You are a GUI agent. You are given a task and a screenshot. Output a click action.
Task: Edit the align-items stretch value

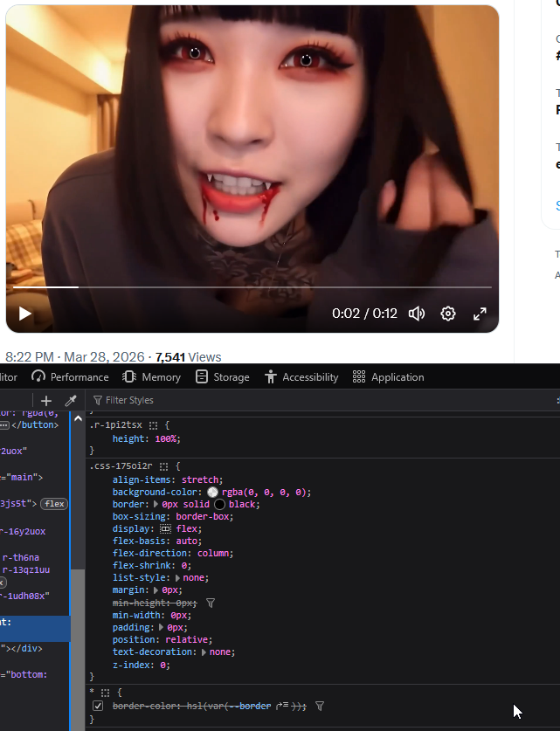200,479
